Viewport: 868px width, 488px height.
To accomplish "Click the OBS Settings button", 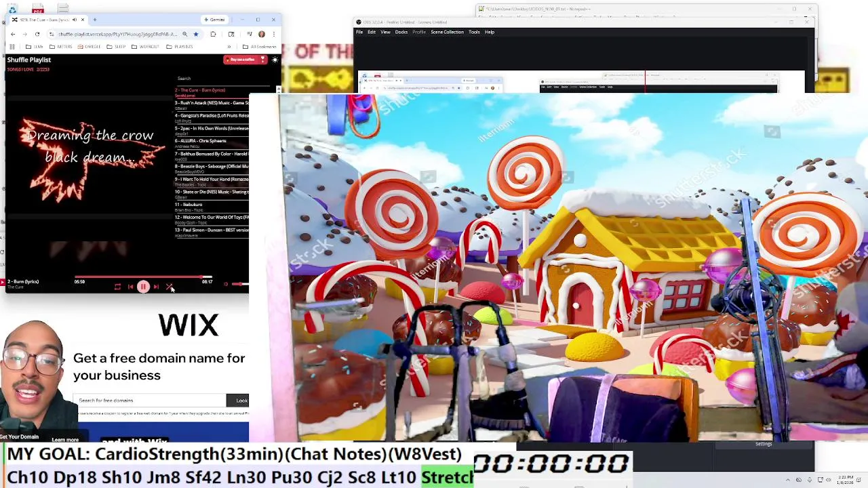I will click(764, 444).
